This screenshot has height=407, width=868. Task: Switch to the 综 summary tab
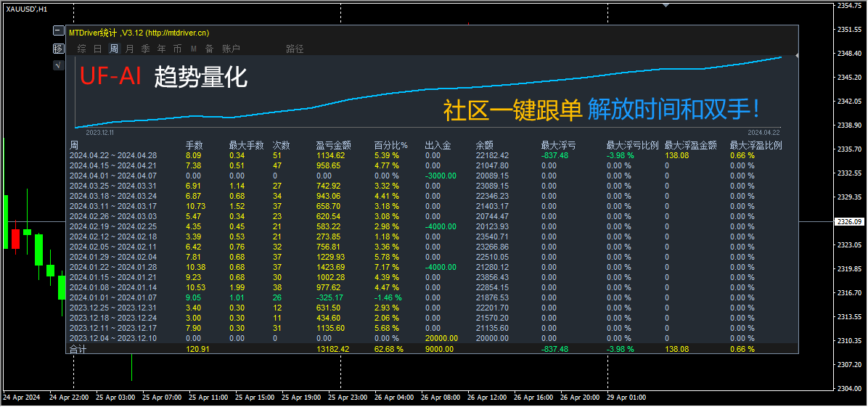82,49
